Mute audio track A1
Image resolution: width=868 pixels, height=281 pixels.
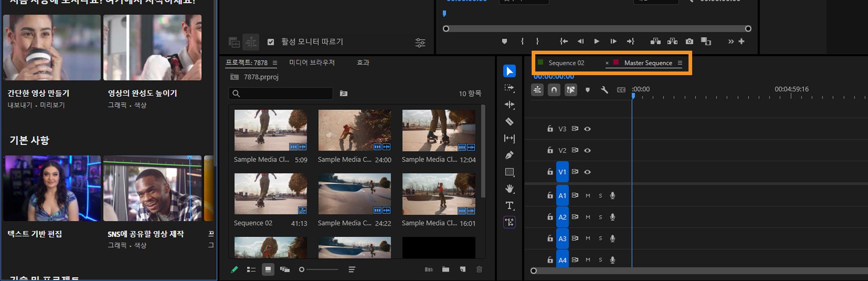(x=588, y=195)
